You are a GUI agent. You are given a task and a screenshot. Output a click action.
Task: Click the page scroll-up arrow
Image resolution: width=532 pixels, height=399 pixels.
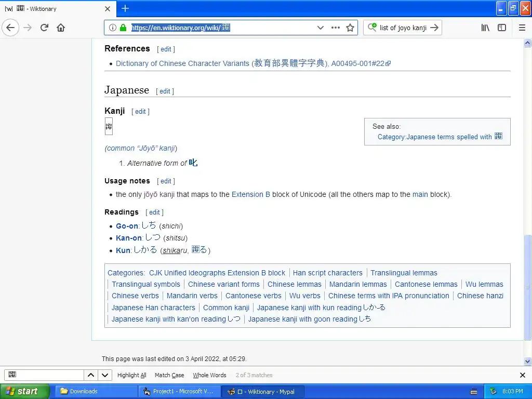click(528, 43)
